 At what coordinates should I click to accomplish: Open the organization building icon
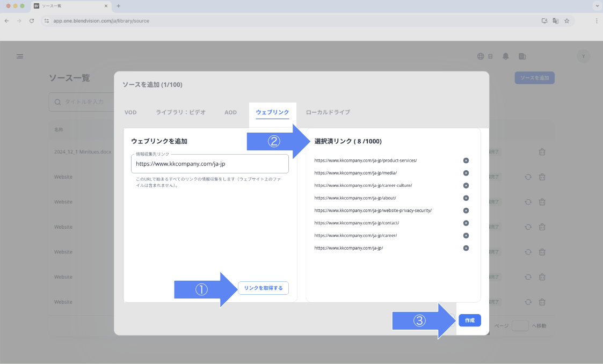coord(522,56)
